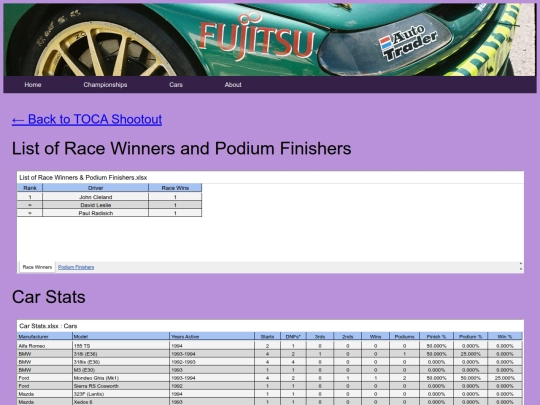540x405 pixels.
Task: Click the Car Stats.xlsx : Cars title
Action: click(48, 326)
